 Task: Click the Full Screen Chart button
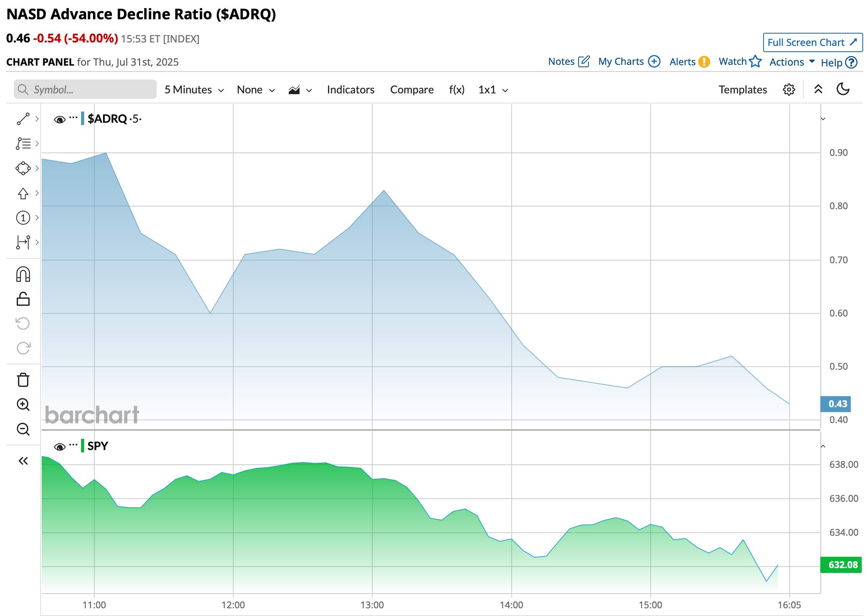812,42
